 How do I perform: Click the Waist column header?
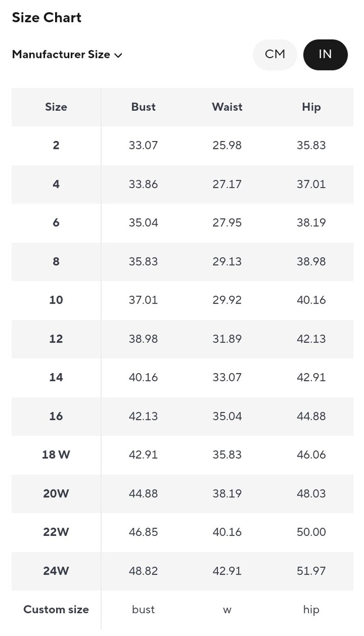(227, 107)
